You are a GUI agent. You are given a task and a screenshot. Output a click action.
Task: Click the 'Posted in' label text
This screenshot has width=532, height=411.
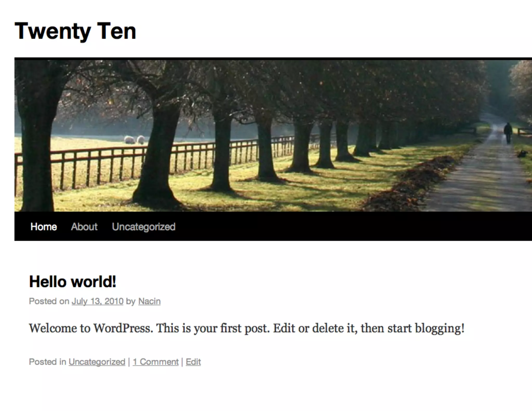point(48,362)
